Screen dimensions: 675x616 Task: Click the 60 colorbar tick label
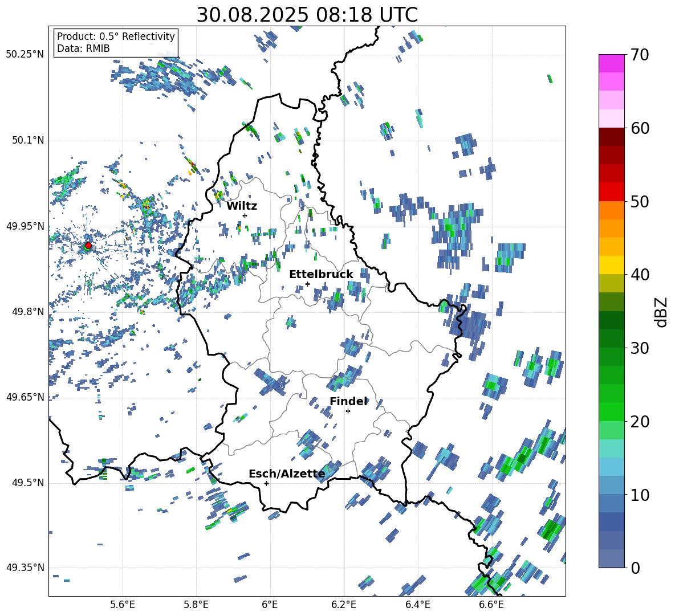640,128
